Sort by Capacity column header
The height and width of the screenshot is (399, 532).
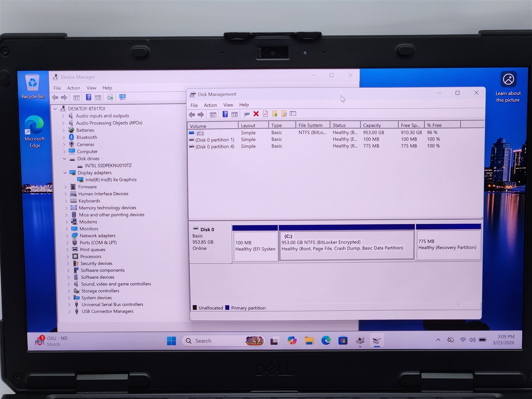379,125
